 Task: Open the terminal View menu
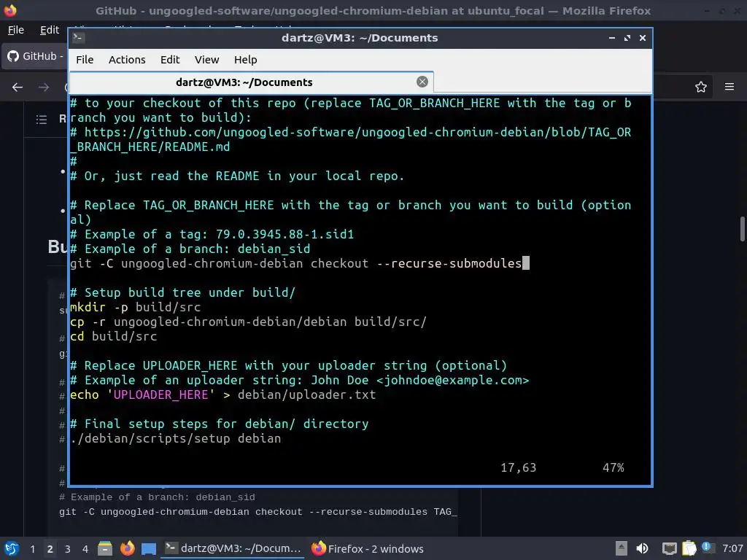tap(206, 60)
